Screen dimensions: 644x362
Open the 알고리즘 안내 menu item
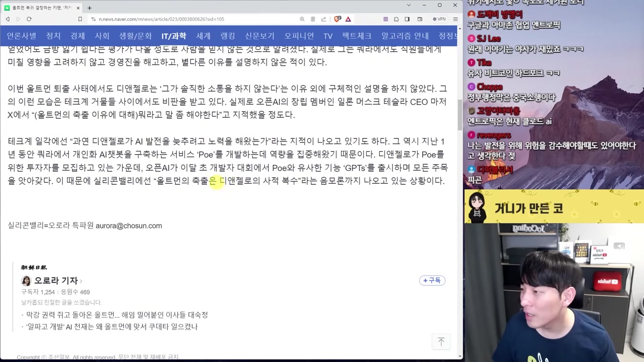point(405,36)
